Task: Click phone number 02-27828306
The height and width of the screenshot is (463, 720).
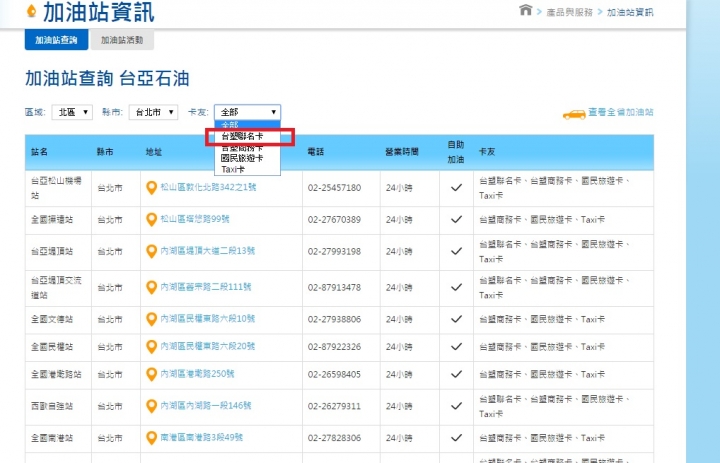Action: pos(334,438)
